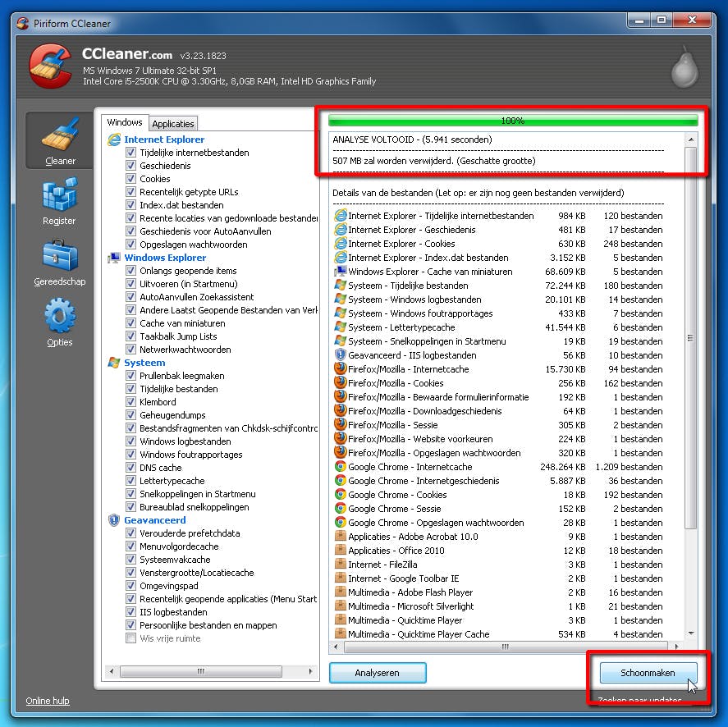The image size is (728, 727).
Task: Click results horizontal scrollbar thumb
Action: 506,647
